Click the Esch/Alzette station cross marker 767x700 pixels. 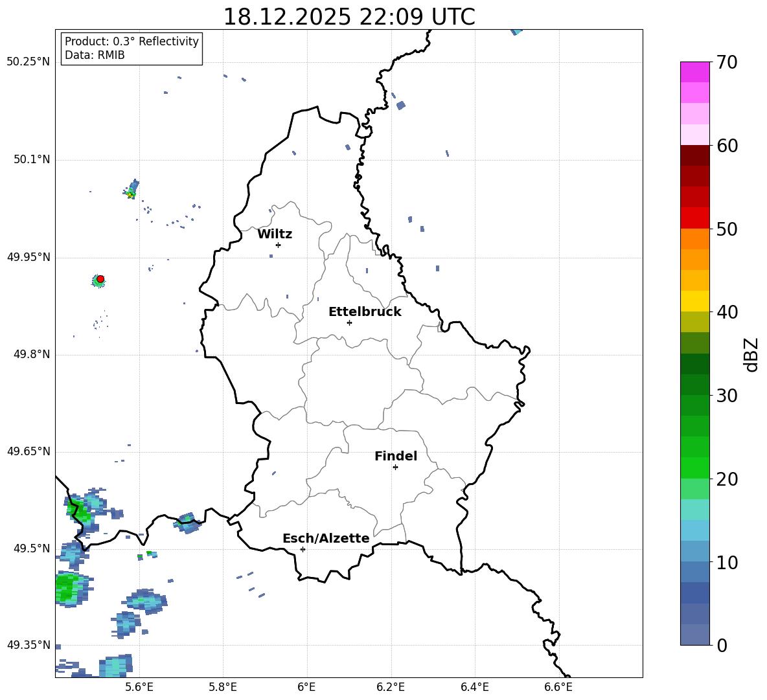[303, 549]
